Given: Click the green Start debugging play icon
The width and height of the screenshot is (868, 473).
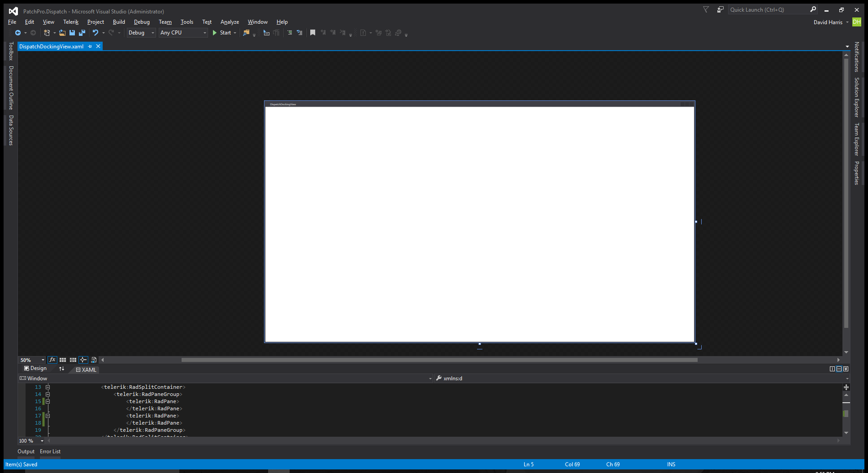Looking at the screenshot, I should (215, 33).
